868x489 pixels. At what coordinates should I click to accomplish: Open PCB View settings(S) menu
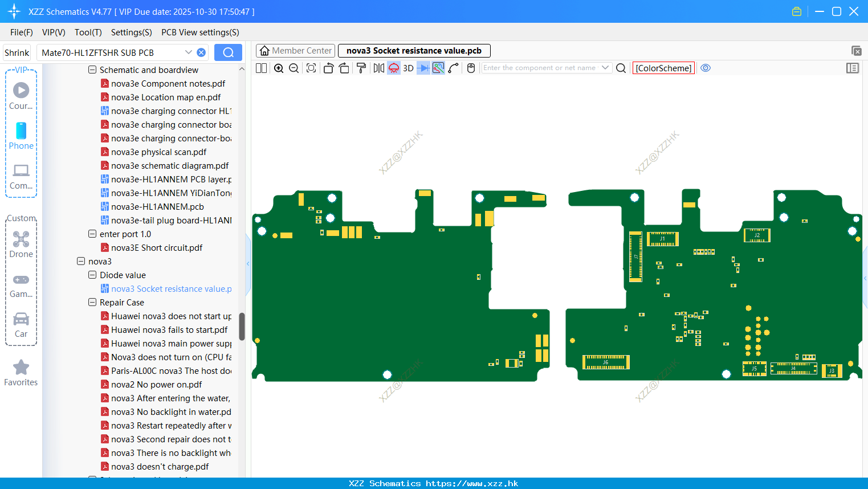(x=200, y=32)
